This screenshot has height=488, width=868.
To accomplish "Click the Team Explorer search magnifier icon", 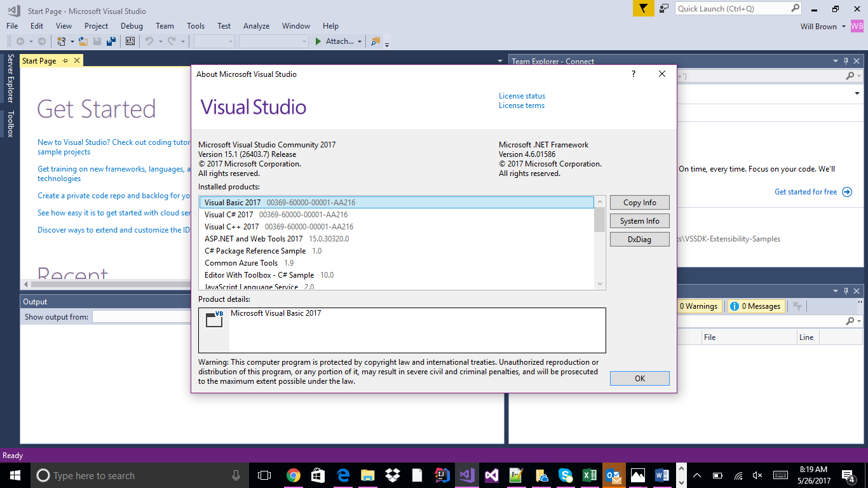I will pyautogui.click(x=850, y=76).
